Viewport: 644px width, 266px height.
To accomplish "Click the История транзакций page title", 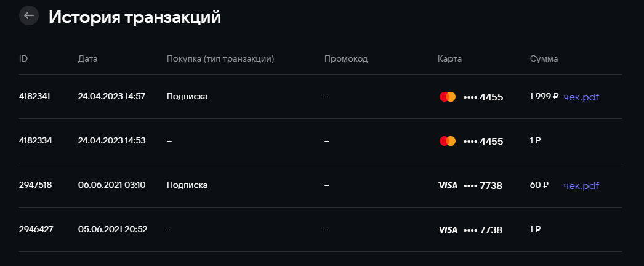I will 135,17.
